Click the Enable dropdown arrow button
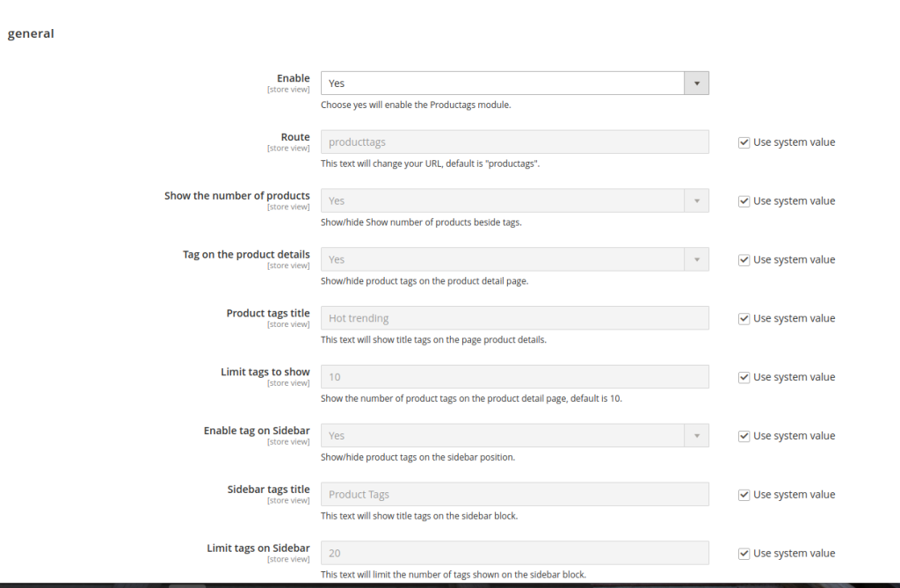Screen dimensions: 900x588 [x=696, y=83]
